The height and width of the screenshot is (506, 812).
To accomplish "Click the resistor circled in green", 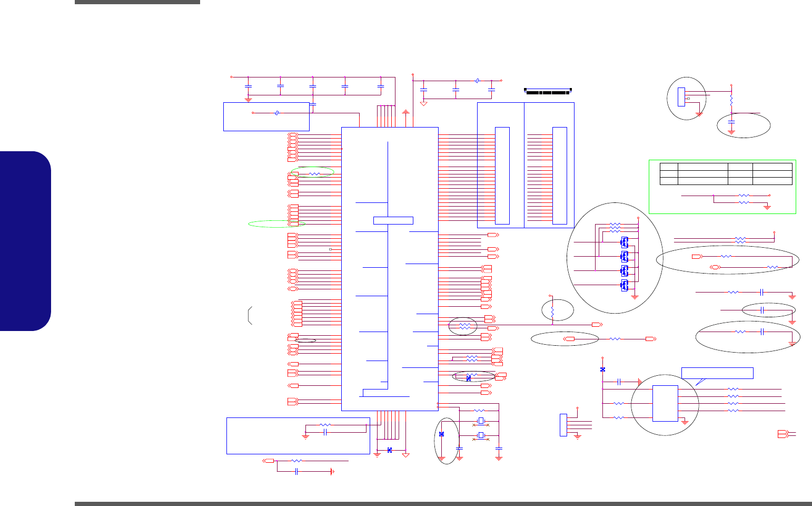I will click(314, 173).
